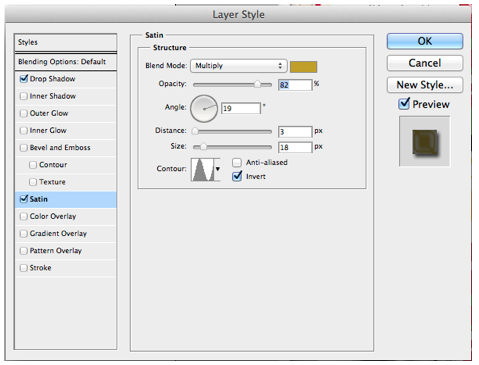Click the Satin contour curve thumbnail
Screen dimensions: 479x365
pyautogui.click(x=202, y=170)
